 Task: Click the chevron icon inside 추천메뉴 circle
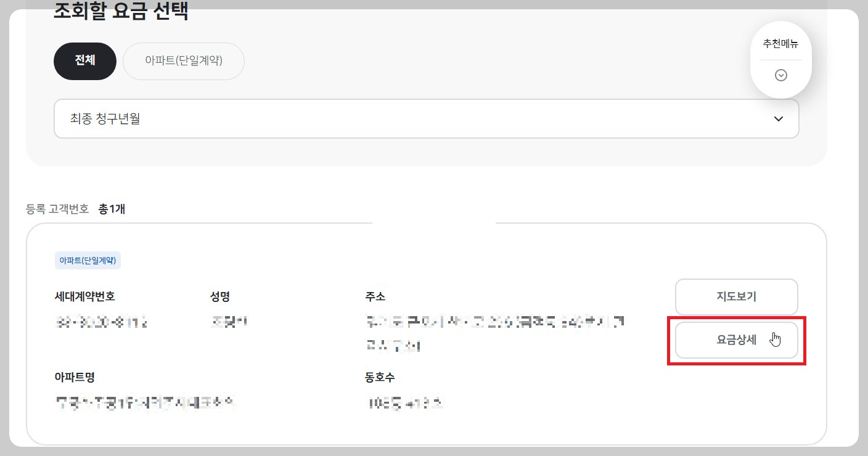pyautogui.click(x=781, y=75)
